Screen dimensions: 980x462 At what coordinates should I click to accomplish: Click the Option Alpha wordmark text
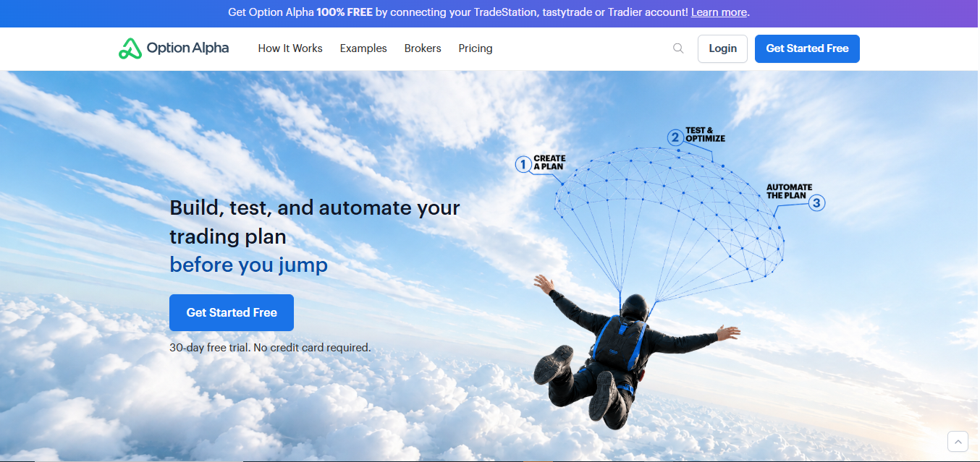click(187, 48)
